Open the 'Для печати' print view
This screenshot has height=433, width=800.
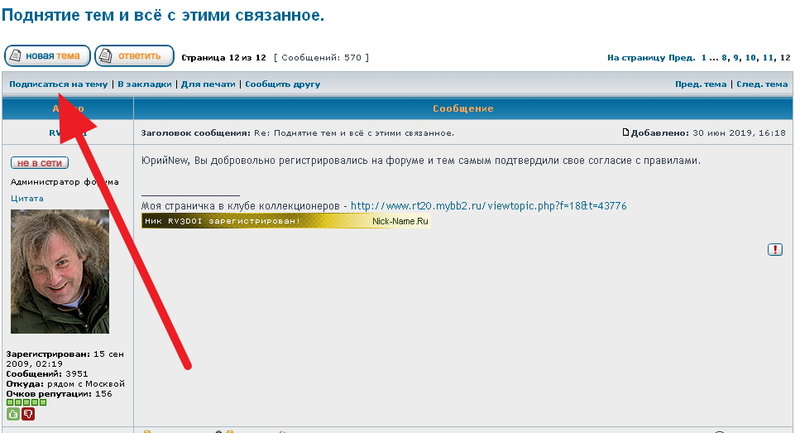(208, 84)
